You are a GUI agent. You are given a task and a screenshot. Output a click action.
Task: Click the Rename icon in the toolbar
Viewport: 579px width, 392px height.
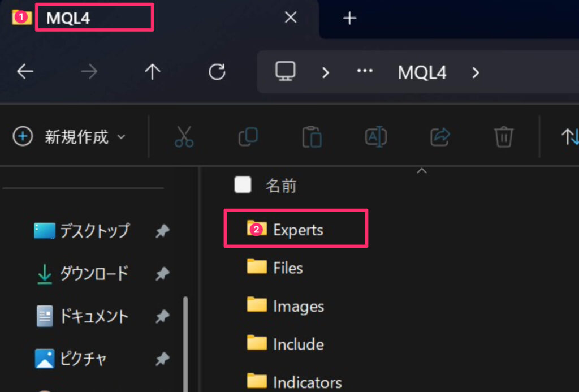tap(375, 136)
